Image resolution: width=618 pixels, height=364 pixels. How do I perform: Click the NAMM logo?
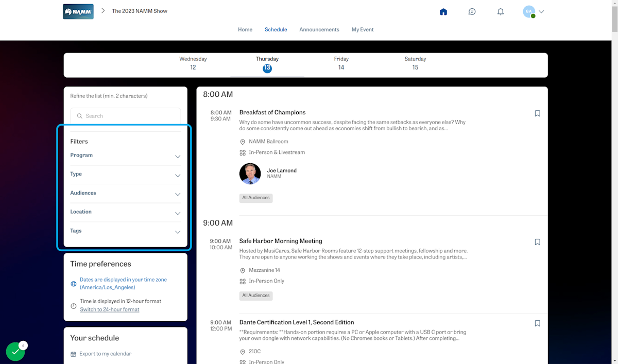pyautogui.click(x=78, y=11)
